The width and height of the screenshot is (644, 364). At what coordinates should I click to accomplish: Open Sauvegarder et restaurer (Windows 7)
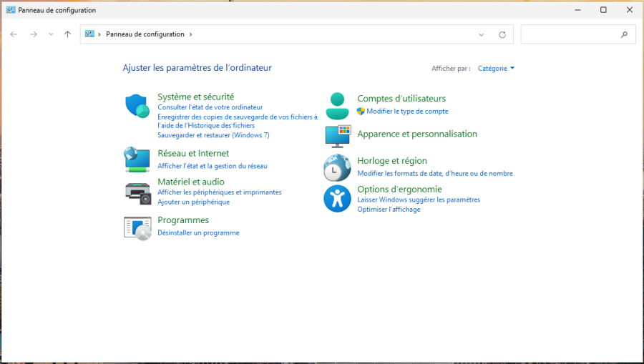tap(213, 135)
